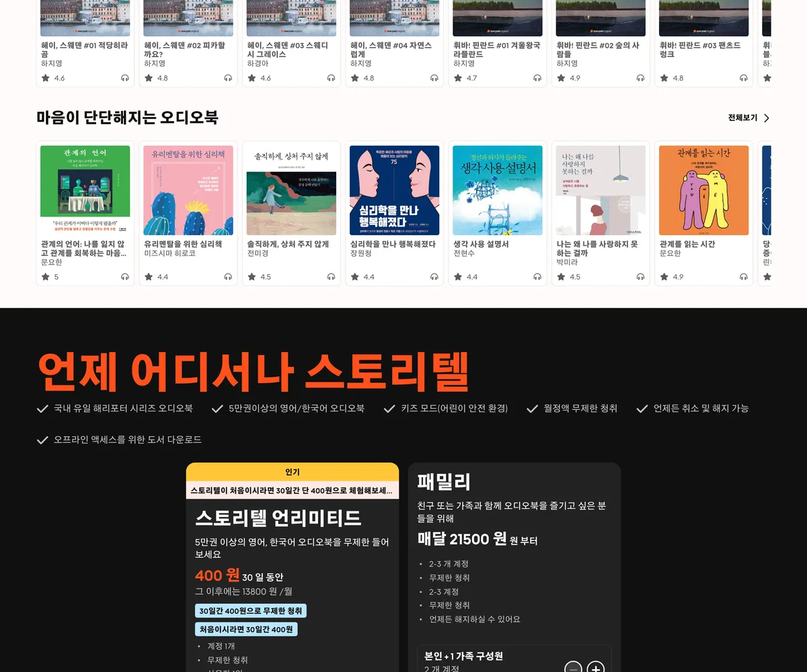Select 스토리텔 언리미티드 plan heading
The width and height of the screenshot is (807, 672).
coord(278,518)
